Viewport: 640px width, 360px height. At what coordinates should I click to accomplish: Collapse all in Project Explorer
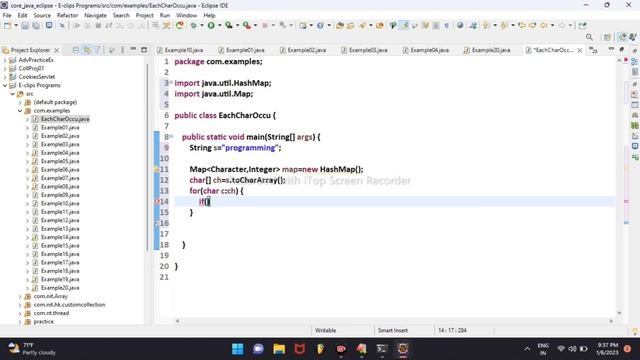point(76,50)
